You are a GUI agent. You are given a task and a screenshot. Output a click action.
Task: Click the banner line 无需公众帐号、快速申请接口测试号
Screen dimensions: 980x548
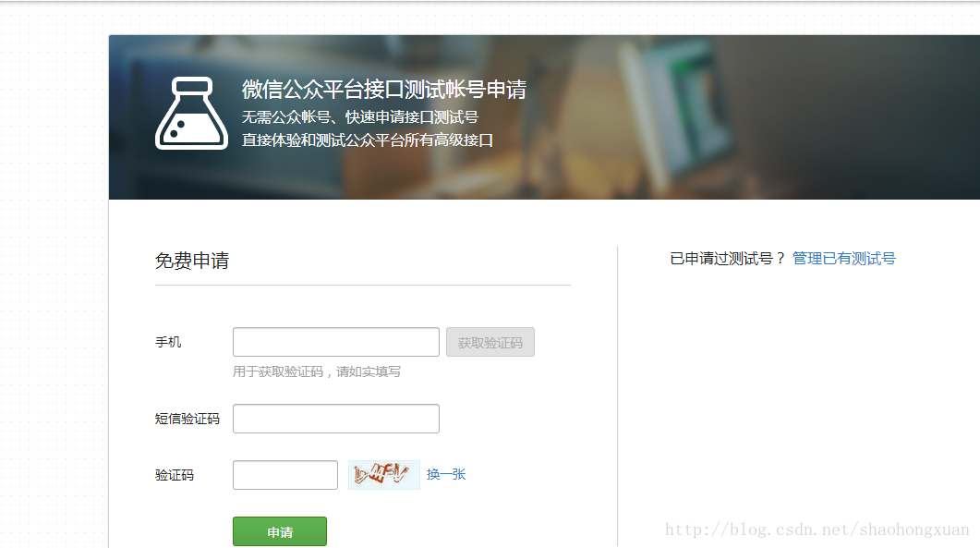point(360,117)
